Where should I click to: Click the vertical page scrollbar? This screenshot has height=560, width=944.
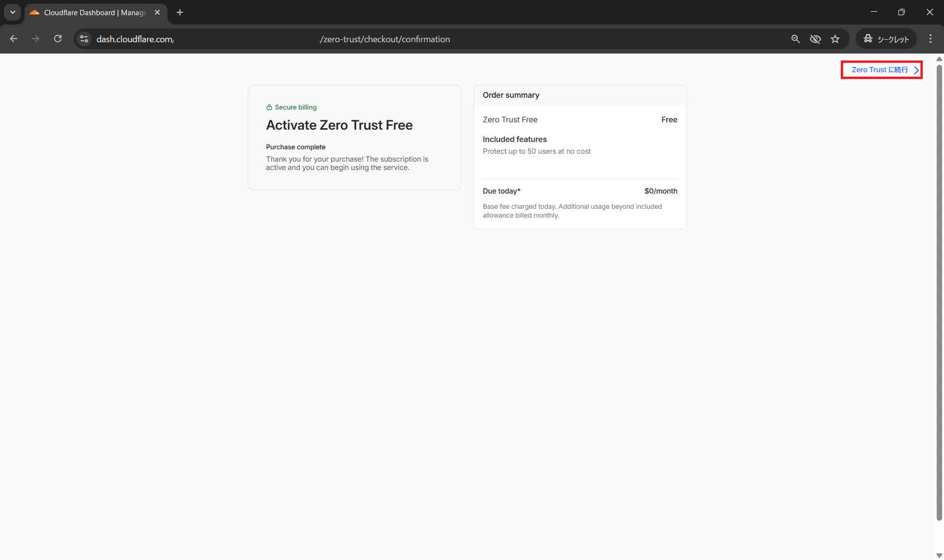[x=939, y=292]
